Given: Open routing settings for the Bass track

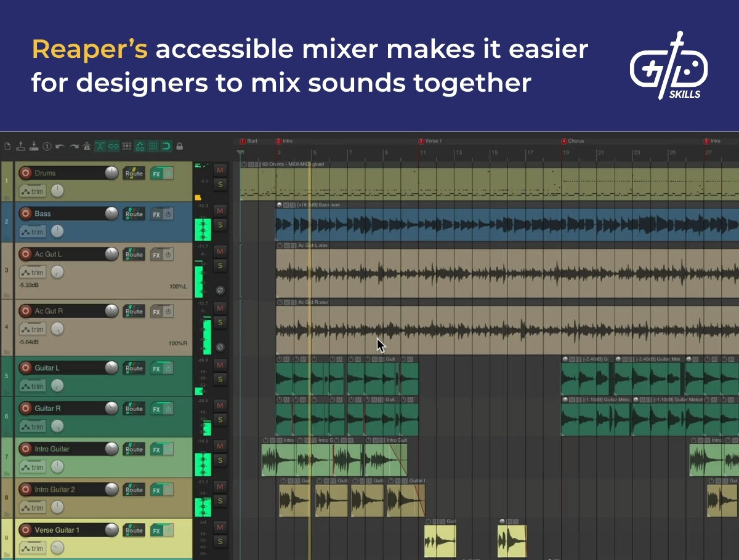Looking at the screenshot, I should [x=134, y=214].
